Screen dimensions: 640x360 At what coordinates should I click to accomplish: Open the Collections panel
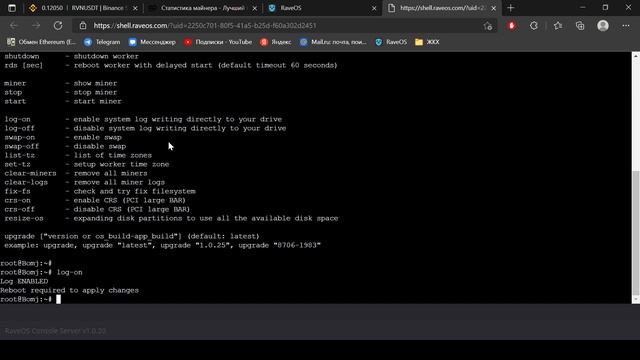coord(580,26)
